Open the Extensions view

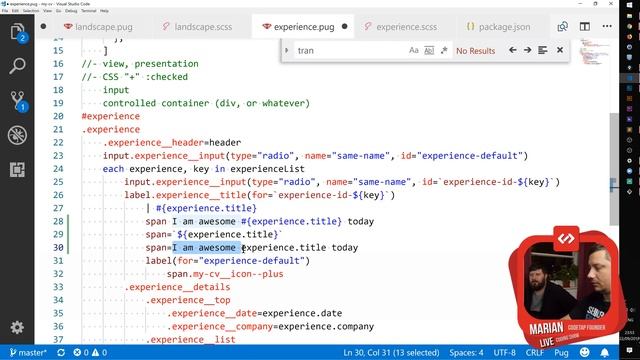click(17, 170)
